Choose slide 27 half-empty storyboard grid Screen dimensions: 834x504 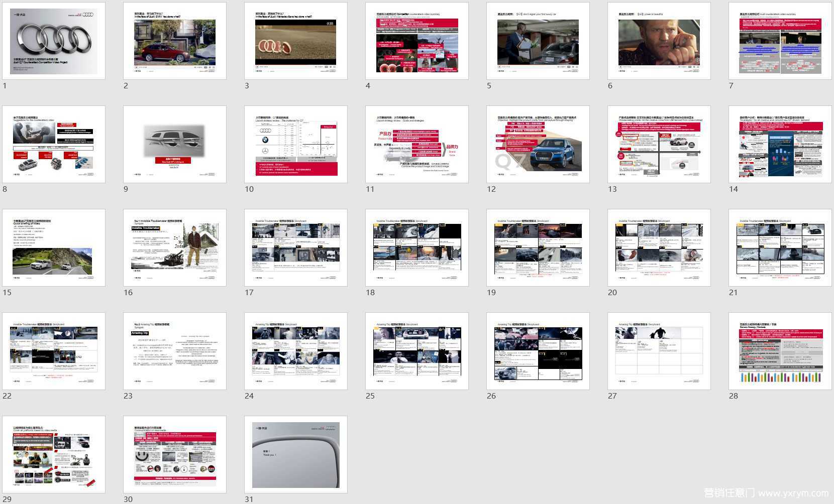click(x=659, y=351)
